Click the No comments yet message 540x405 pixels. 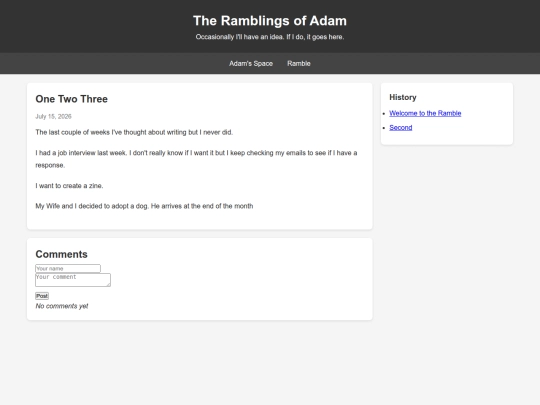62,306
